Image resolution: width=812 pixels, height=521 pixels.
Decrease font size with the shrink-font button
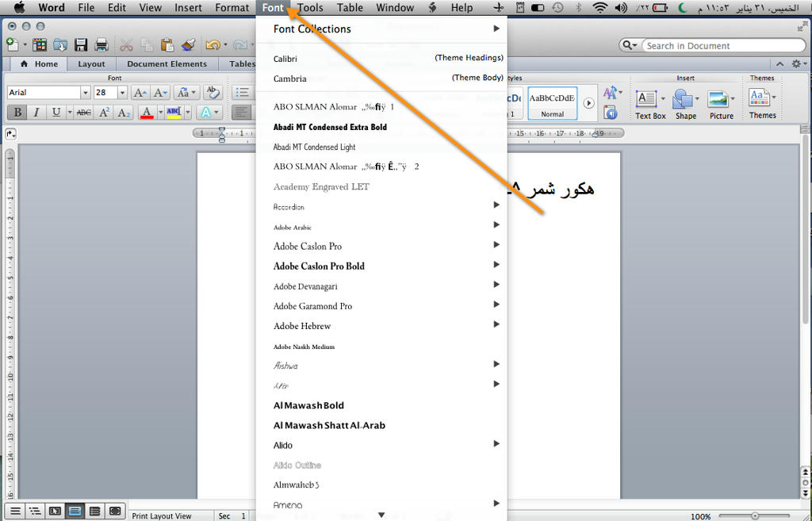point(161,93)
